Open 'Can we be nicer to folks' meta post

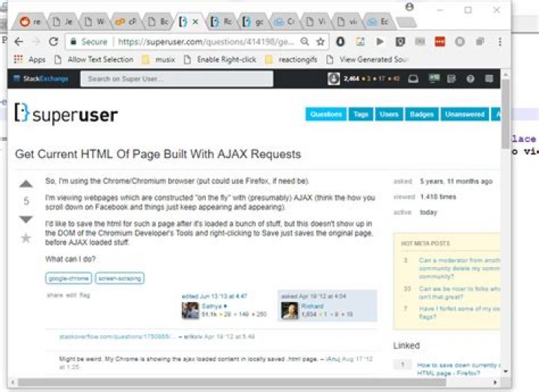(459, 293)
